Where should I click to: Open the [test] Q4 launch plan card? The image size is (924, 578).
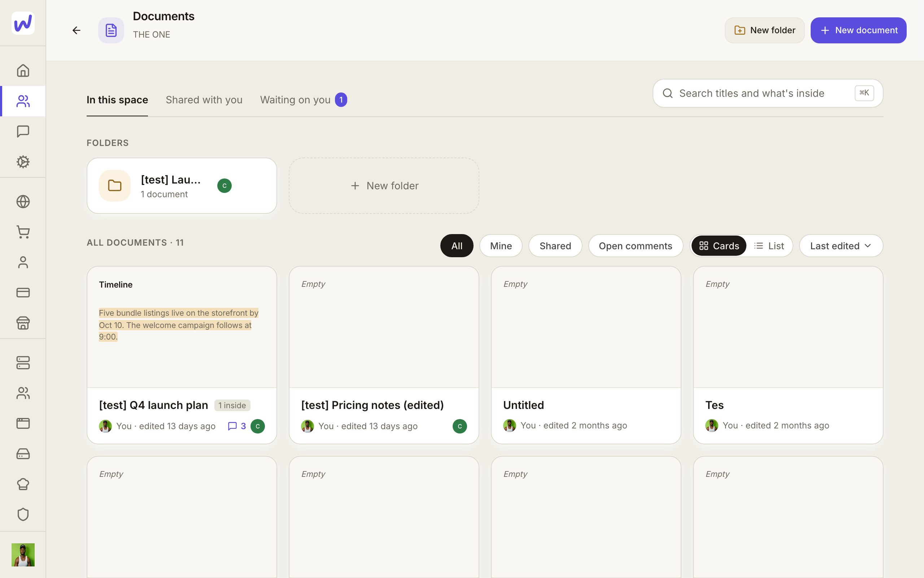182,355
